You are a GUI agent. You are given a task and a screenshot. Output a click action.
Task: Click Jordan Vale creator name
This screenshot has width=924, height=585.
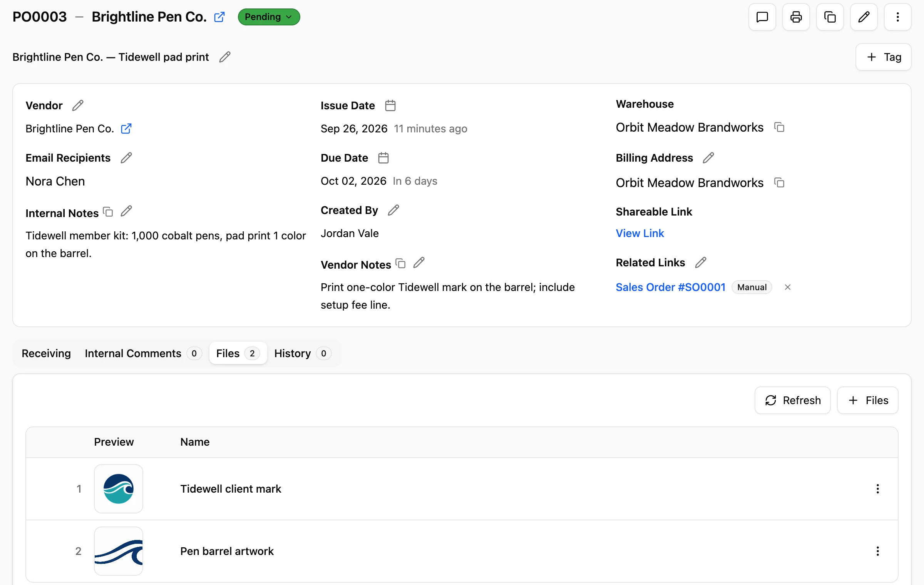click(x=350, y=233)
